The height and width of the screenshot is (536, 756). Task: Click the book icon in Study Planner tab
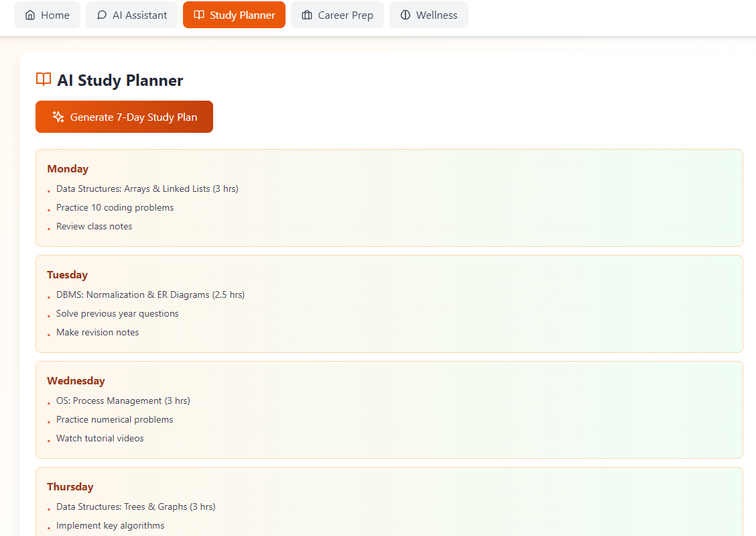(x=199, y=15)
